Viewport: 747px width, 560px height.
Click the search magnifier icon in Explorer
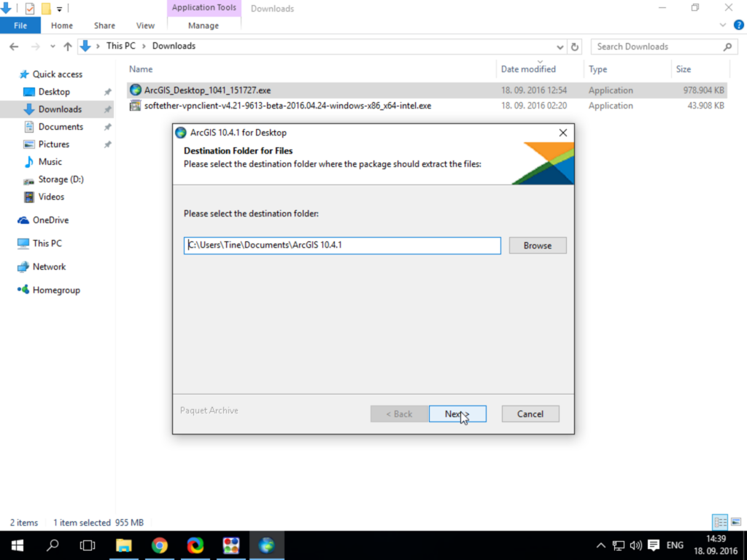point(727,47)
